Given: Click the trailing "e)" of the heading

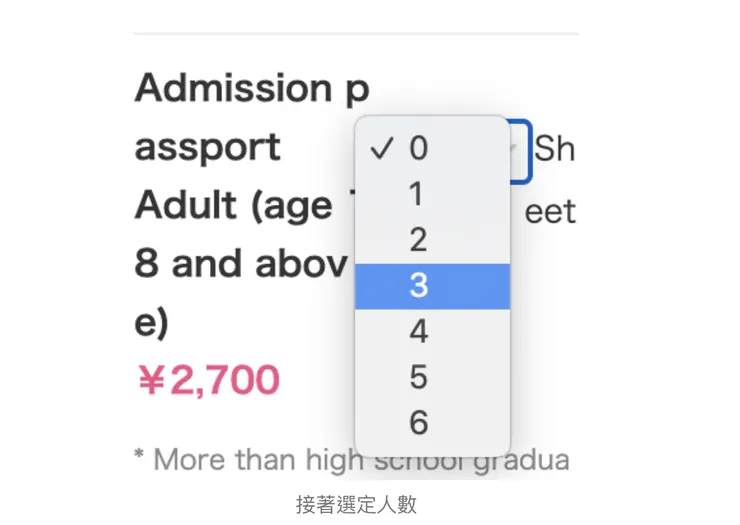Looking at the screenshot, I should pyautogui.click(x=152, y=322).
